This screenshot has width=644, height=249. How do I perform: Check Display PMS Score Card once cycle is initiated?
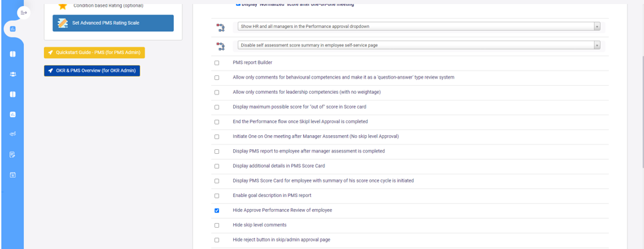click(x=217, y=181)
